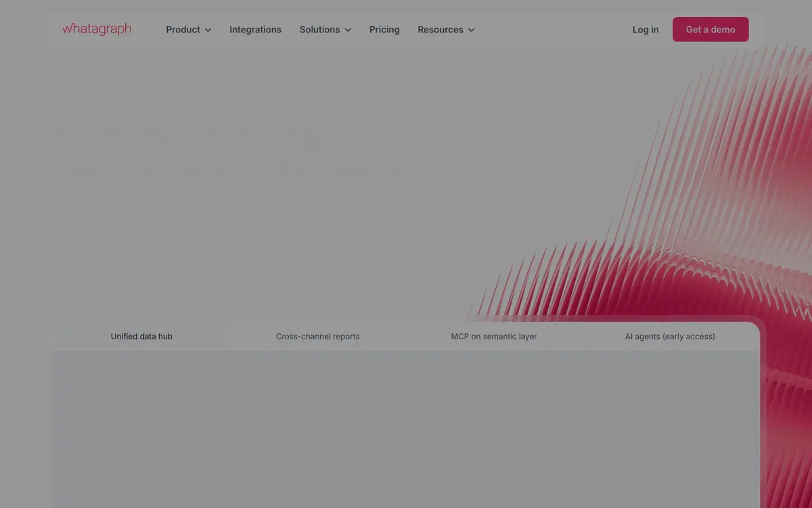
Task: Open the Solutions navigation item
Action: tap(325, 30)
